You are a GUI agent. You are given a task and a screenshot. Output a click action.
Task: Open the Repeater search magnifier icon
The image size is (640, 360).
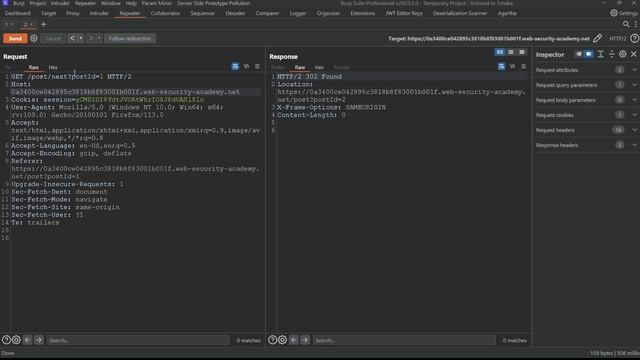tap(626, 24)
